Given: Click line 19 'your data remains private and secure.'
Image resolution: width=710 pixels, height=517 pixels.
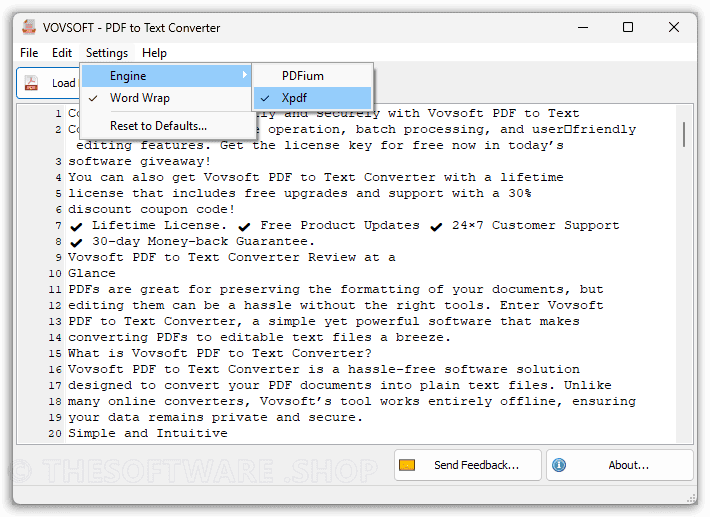Looking at the screenshot, I should 216,417.
